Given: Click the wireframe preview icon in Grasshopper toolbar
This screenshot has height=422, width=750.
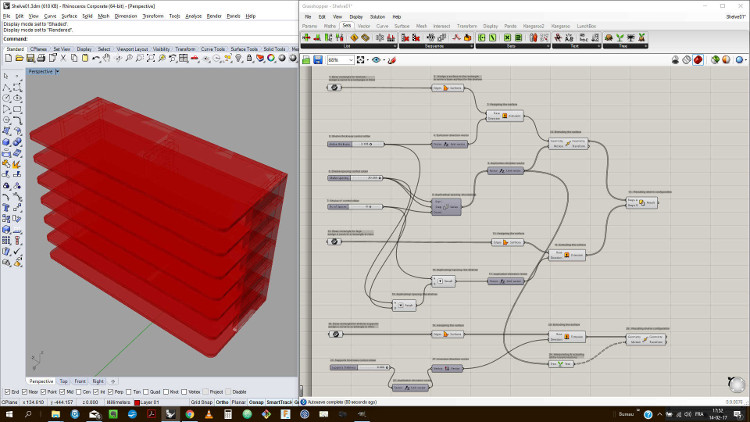Looking at the screenshot, I should coord(687,60).
